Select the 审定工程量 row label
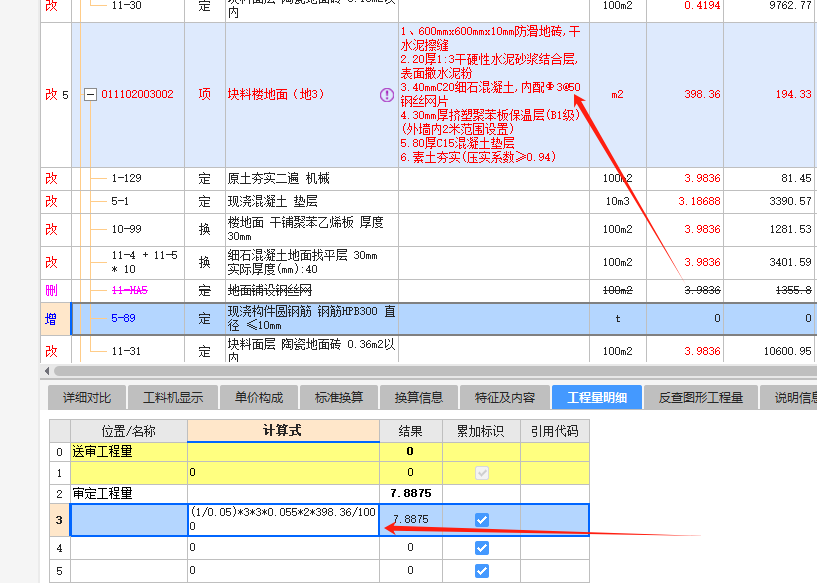817x583 pixels. click(103, 493)
